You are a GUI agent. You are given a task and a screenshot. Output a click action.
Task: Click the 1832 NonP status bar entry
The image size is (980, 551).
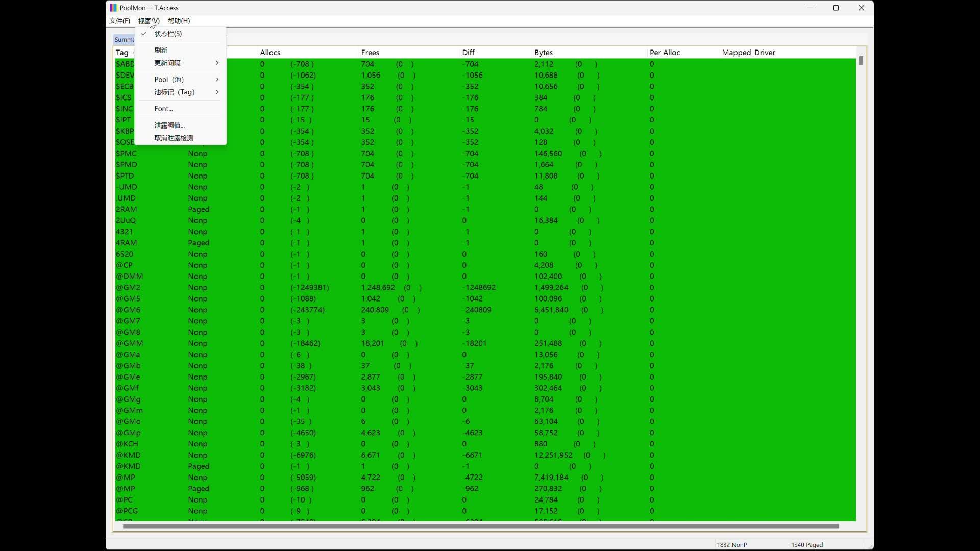pyautogui.click(x=732, y=545)
